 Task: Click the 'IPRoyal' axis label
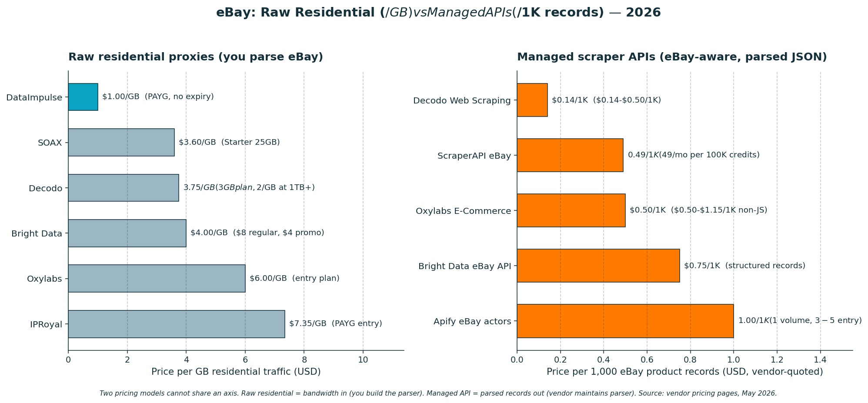[46, 324]
